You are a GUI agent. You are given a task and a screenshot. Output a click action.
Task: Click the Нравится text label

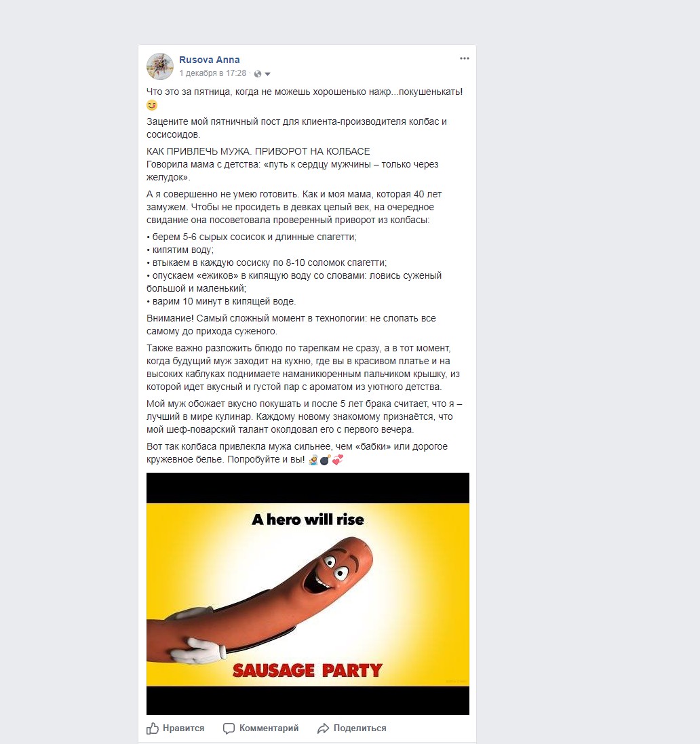[x=184, y=728]
